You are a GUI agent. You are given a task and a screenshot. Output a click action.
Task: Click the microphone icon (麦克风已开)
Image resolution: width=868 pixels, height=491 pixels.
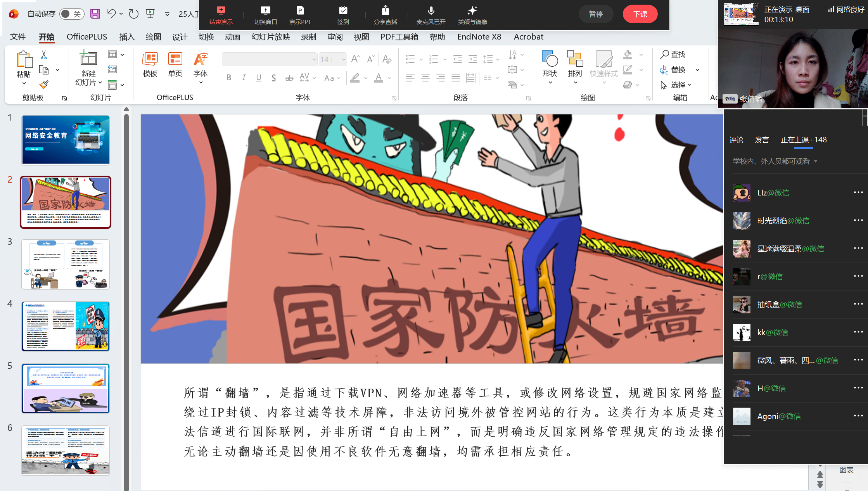click(x=431, y=11)
